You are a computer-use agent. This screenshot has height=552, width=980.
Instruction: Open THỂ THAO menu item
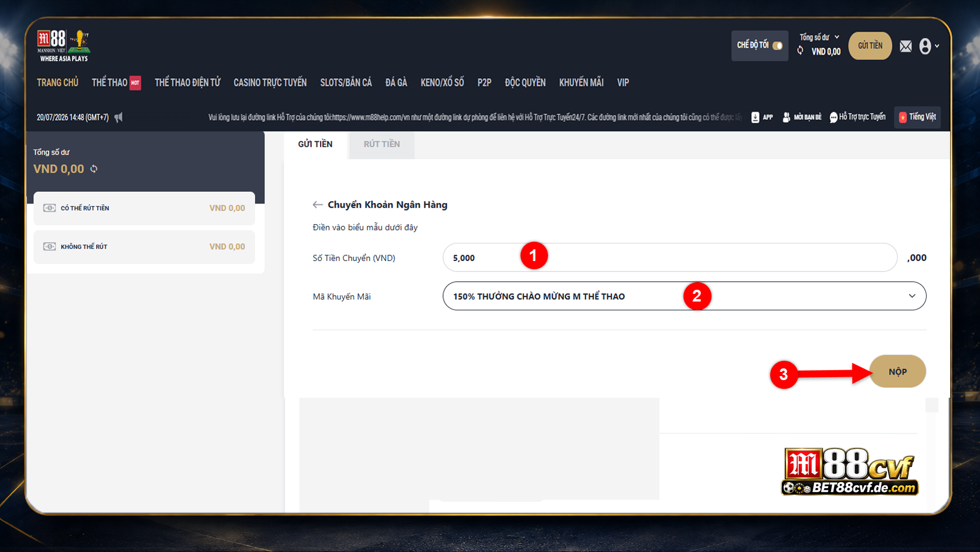[110, 83]
